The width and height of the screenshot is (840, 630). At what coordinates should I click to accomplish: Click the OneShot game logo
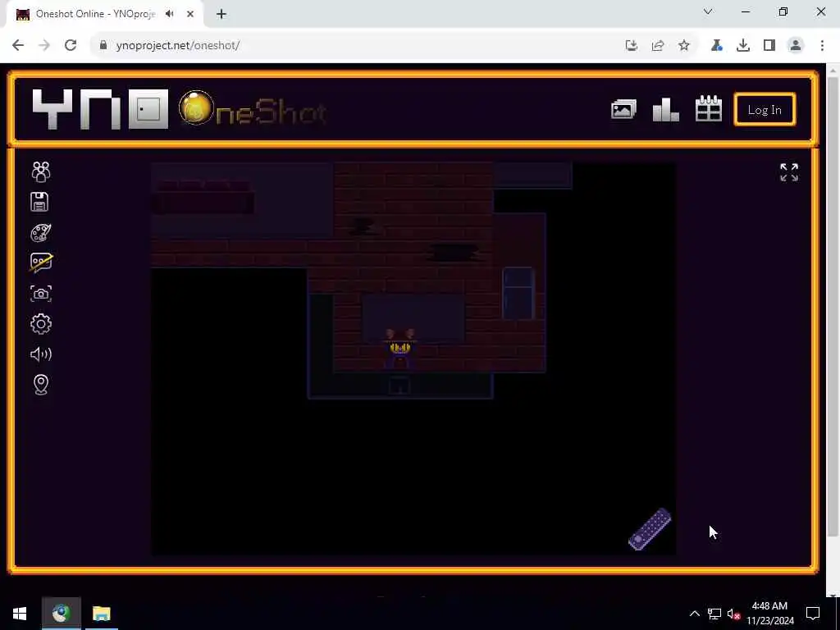coord(253,109)
